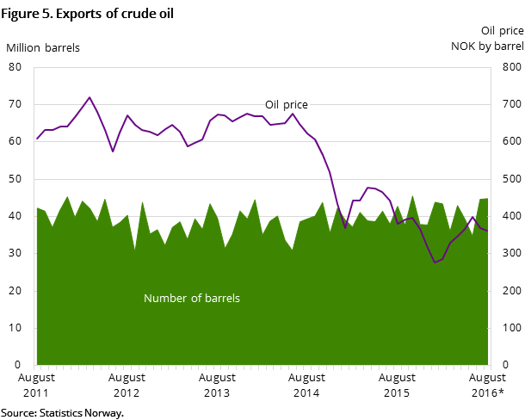Screen dimensions: 525x420
Task: Click 'Oil price' in the top-right axis title
Action: tap(502, 31)
